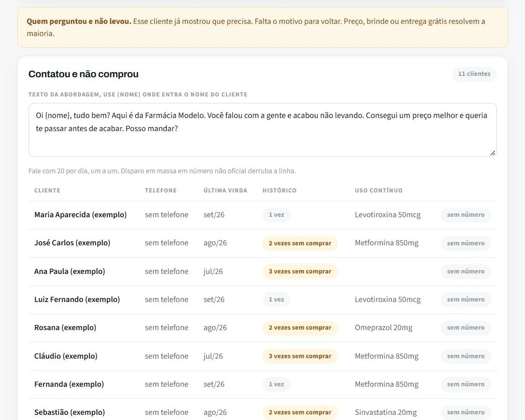Click 'sem número' button for Sebastião
Image resolution: width=525 pixels, height=420 pixels.
pyautogui.click(x=465, y=412)
